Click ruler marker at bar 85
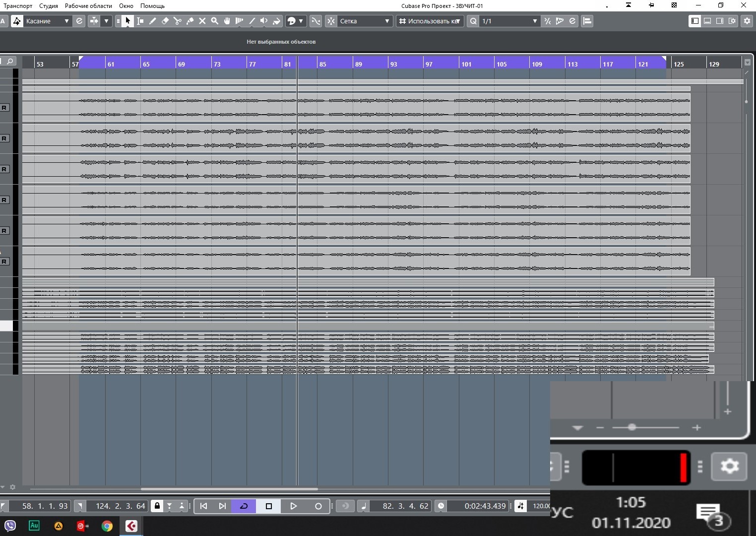 (323, 64)
